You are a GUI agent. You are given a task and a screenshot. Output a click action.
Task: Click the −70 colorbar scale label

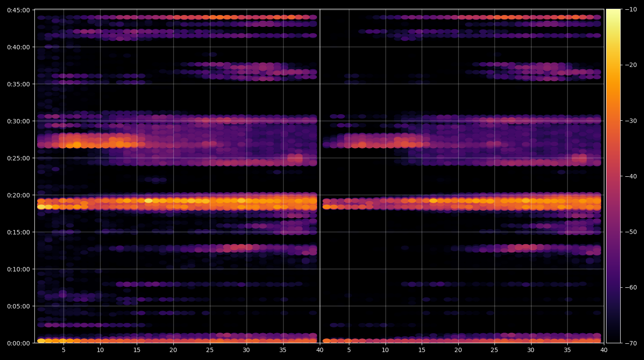(x=631, y=343)
